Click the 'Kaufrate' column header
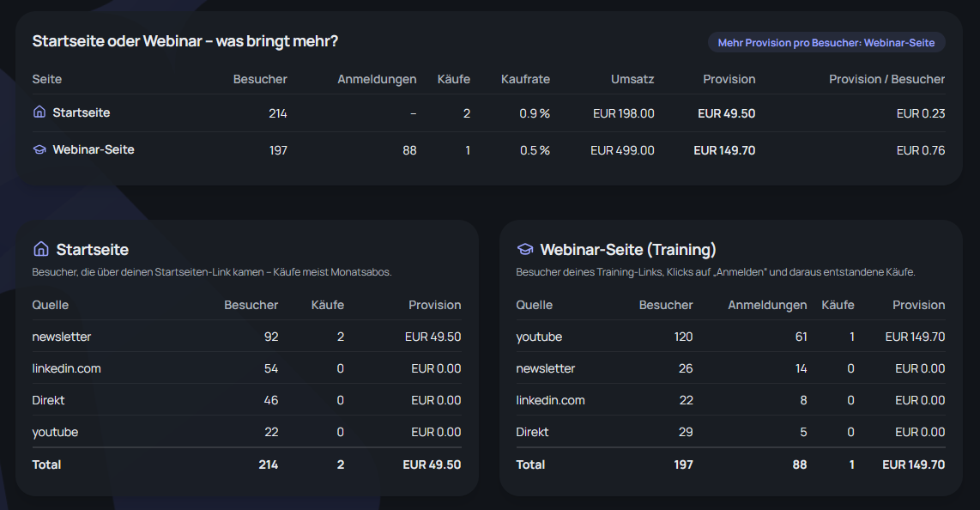This screenshot has height=510, width=980. click(525, 79)
